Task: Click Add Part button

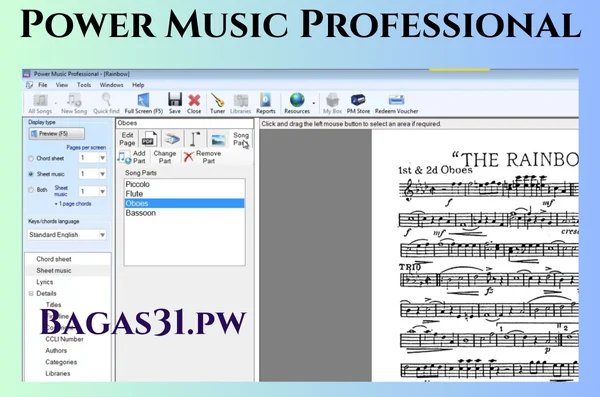Action: [132, 157]
